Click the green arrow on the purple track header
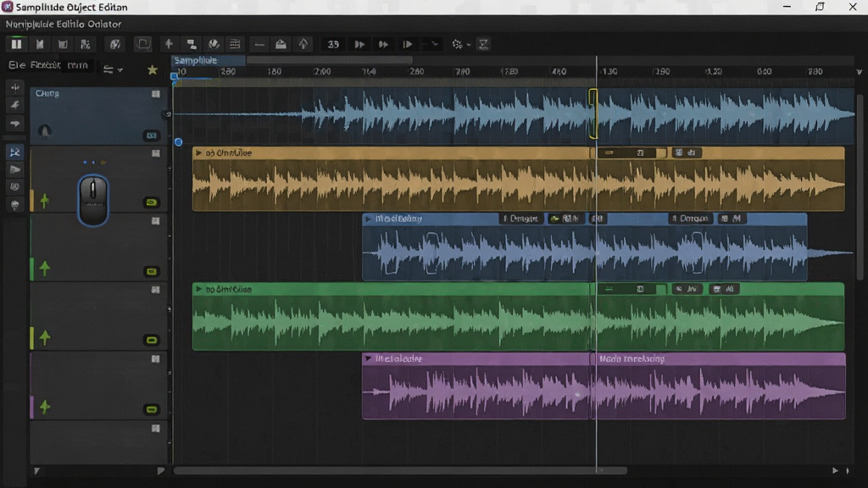 pyautogui.click(x=45, y=408)
